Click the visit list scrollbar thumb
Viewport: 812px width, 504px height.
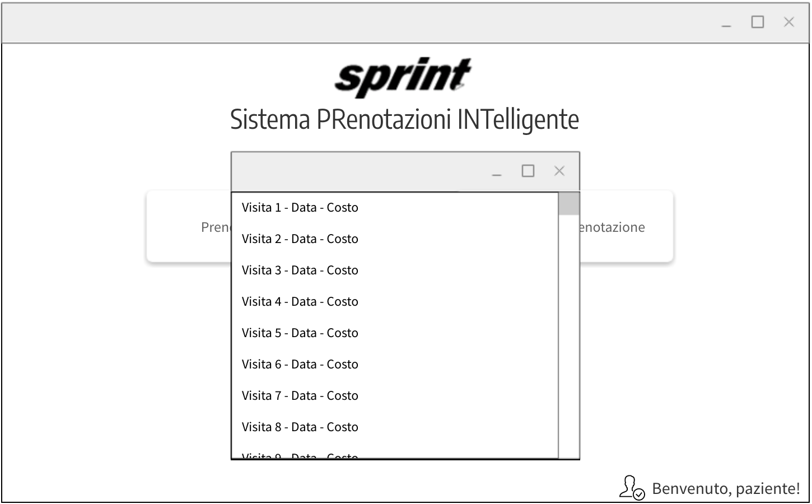(x=569, y=204)
